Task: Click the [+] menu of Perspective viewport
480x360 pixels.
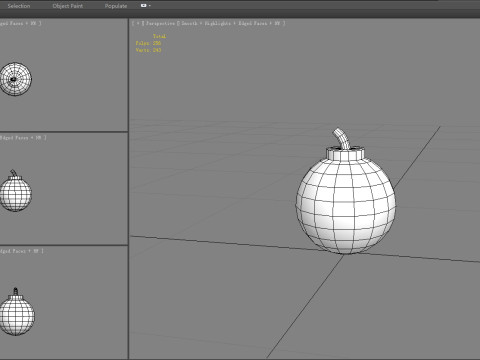Action: 138,23
